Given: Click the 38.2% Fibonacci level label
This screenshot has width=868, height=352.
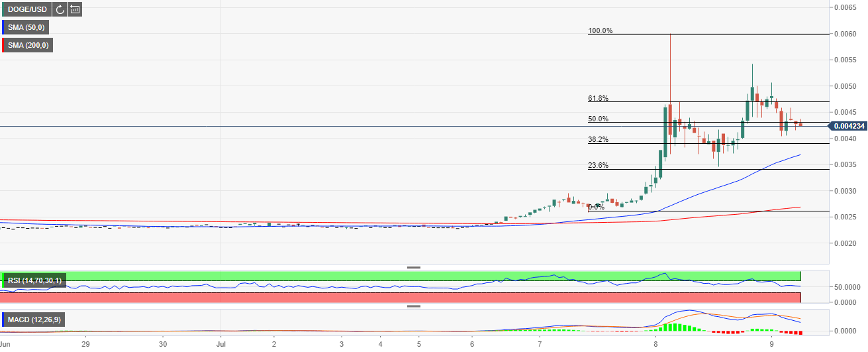Looking at the screenshot, I should pos(599,139).
